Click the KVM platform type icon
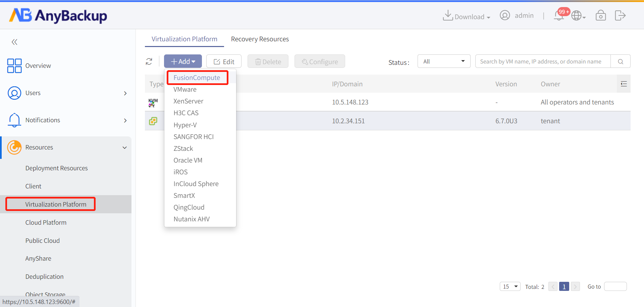 153,102
